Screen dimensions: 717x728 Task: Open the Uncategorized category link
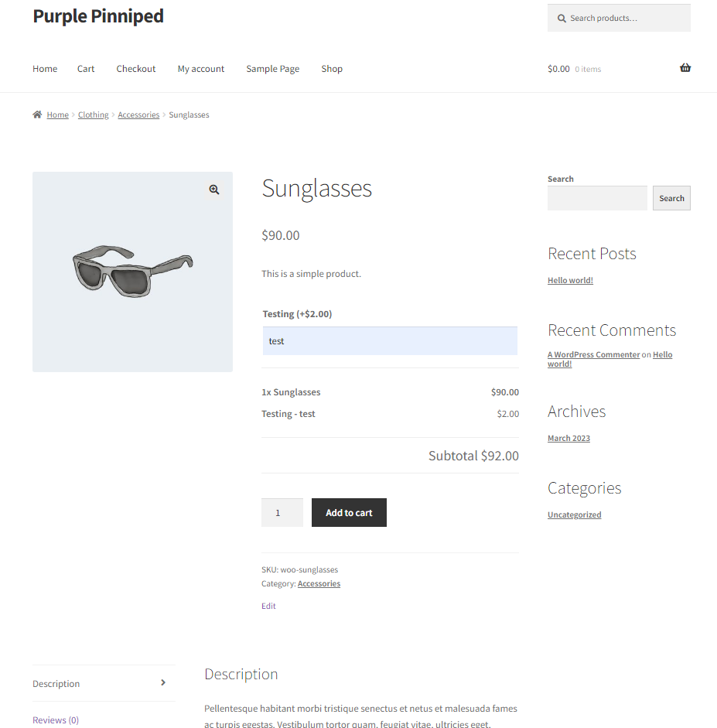574,514
